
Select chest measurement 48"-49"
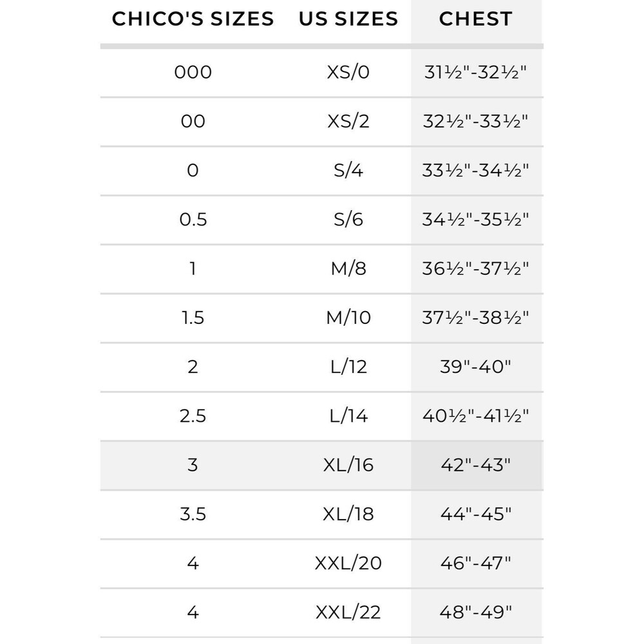476,612
